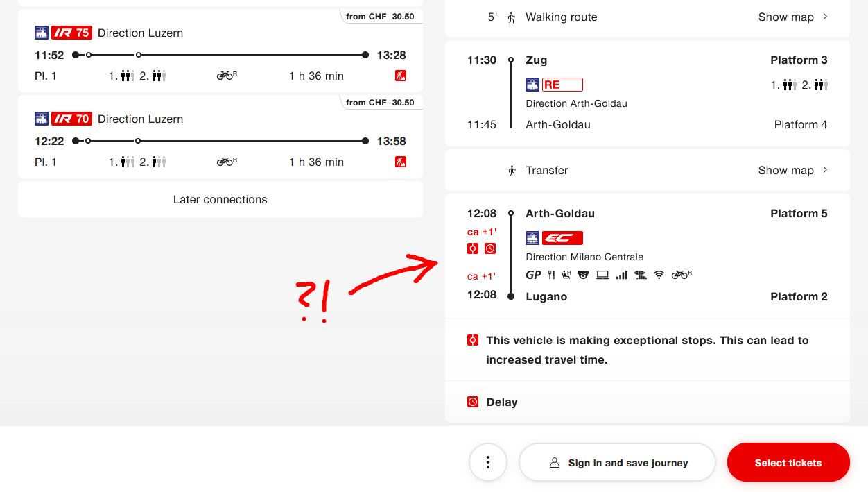
Task: Click the red delay clock icon beside Arth-Goldau
Action: 489,248
